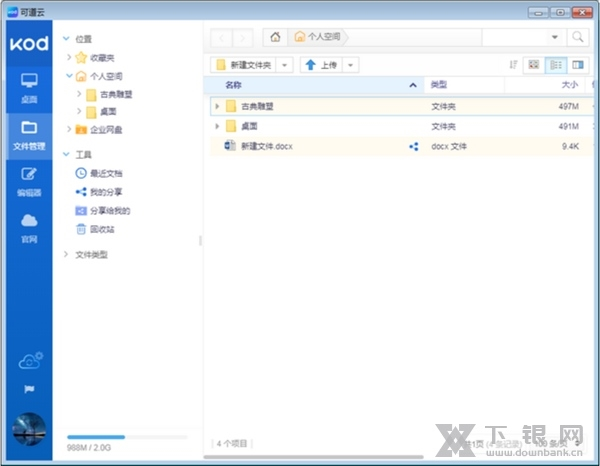Screen dimensions: 600x466
Task: Sort by the 名称 name column header
Action: pyautogui.click(x=314, y=85)
